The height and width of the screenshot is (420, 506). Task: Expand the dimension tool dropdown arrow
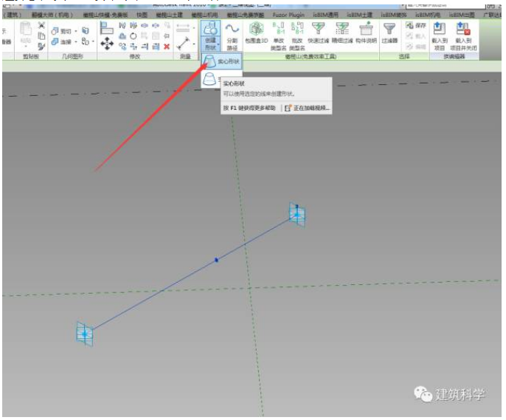point(194,28)
